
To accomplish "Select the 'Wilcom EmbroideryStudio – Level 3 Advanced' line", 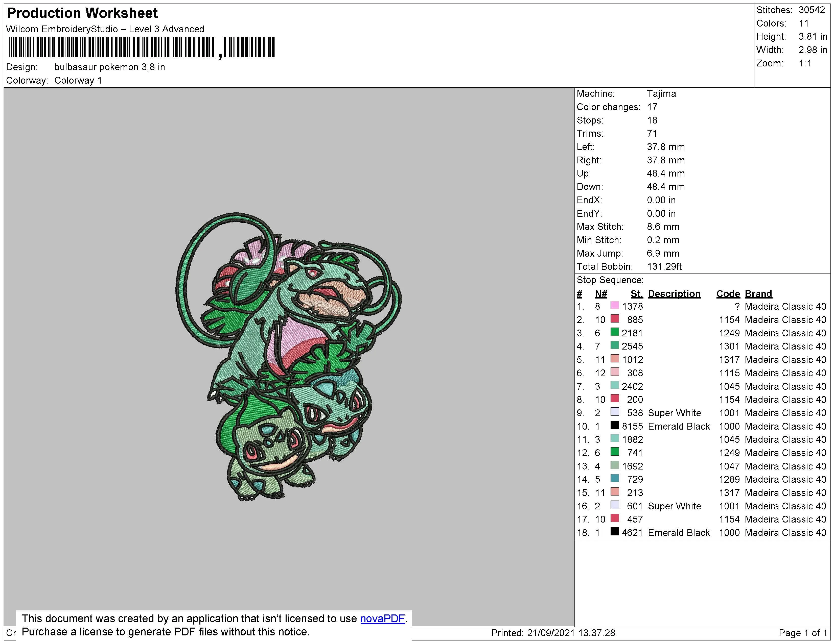I will pos(105,29).
